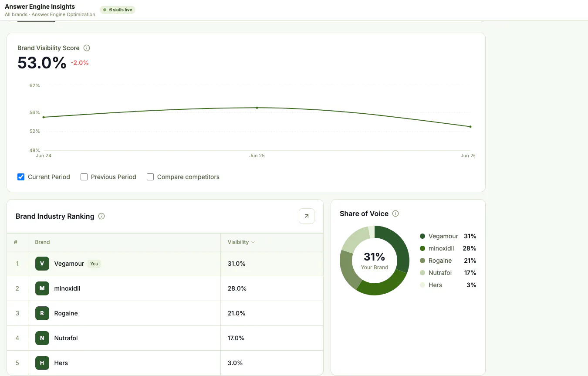
Task: Click the -2.0% change indicator
Action: click(80, 63)
